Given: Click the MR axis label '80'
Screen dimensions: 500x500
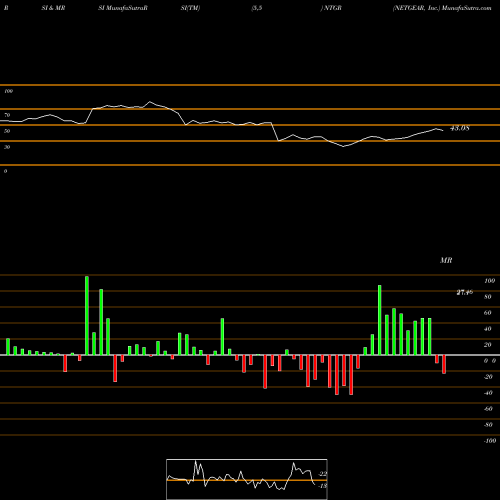Looking at the screenshot, I should click(488, 297).
